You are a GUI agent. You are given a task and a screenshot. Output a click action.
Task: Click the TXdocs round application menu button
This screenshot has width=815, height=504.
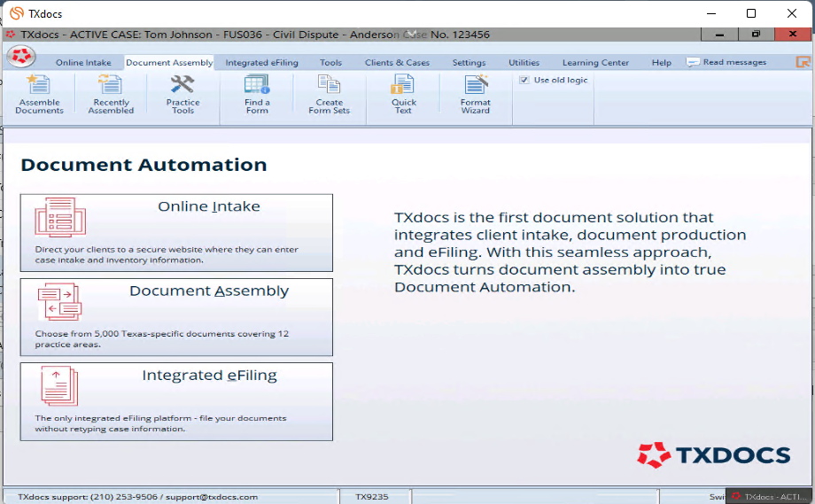point(20,58)
